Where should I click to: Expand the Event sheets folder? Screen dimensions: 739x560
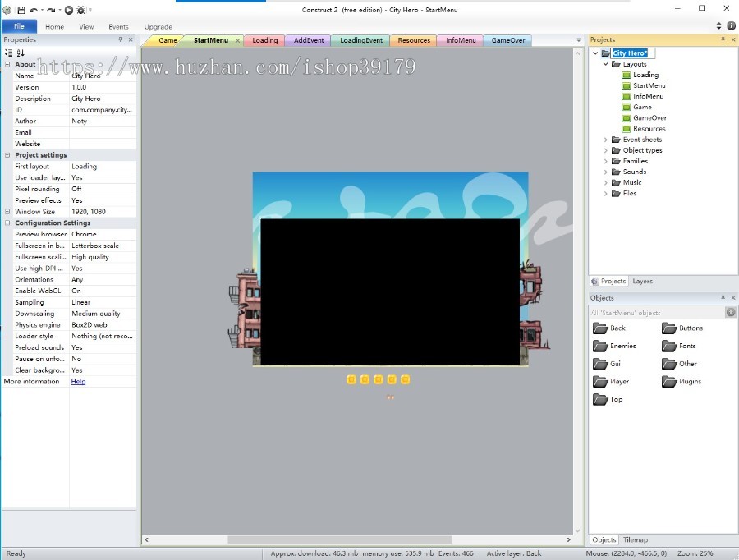pos(606,140)
